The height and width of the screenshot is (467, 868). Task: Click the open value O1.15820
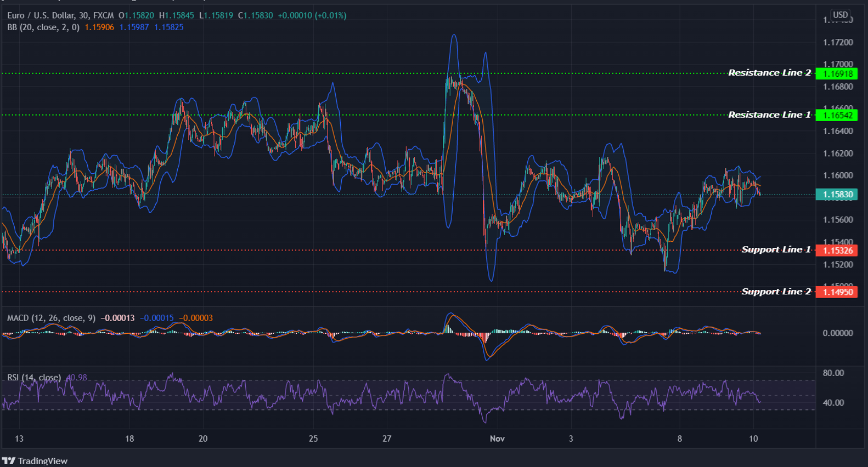pos(137,15)
